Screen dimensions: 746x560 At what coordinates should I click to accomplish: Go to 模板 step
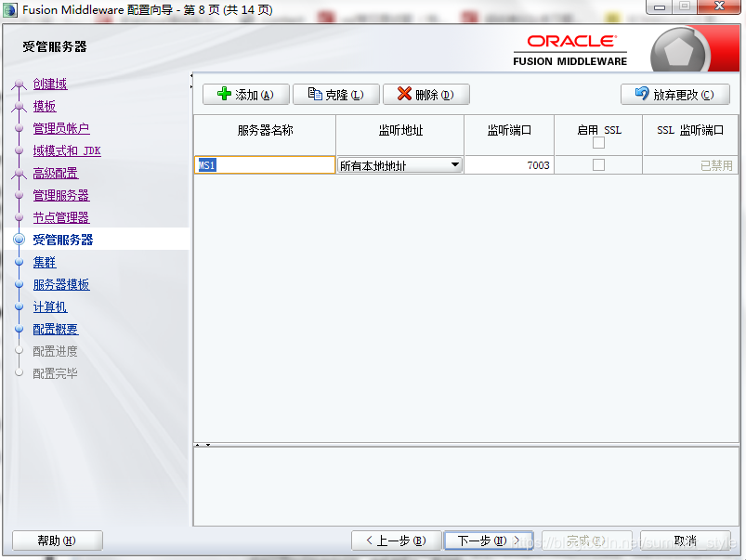coord(45,106)
